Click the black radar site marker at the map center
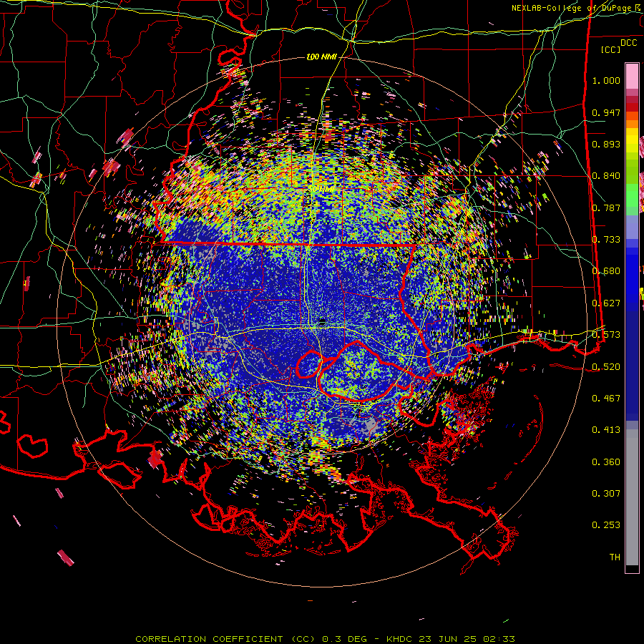This screenshot has height=644, width=644. [x=323, y=321]
